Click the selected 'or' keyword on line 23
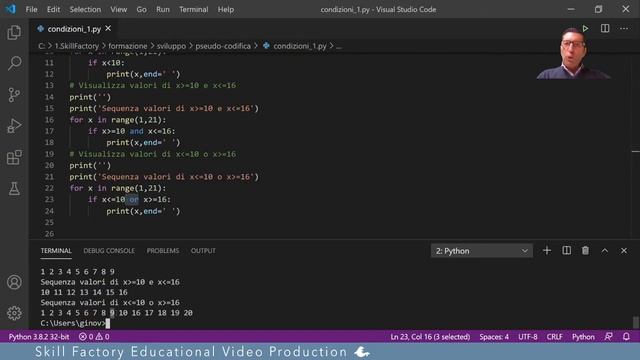This screenshot has width=640, height=360. click(x=134, y=199)
